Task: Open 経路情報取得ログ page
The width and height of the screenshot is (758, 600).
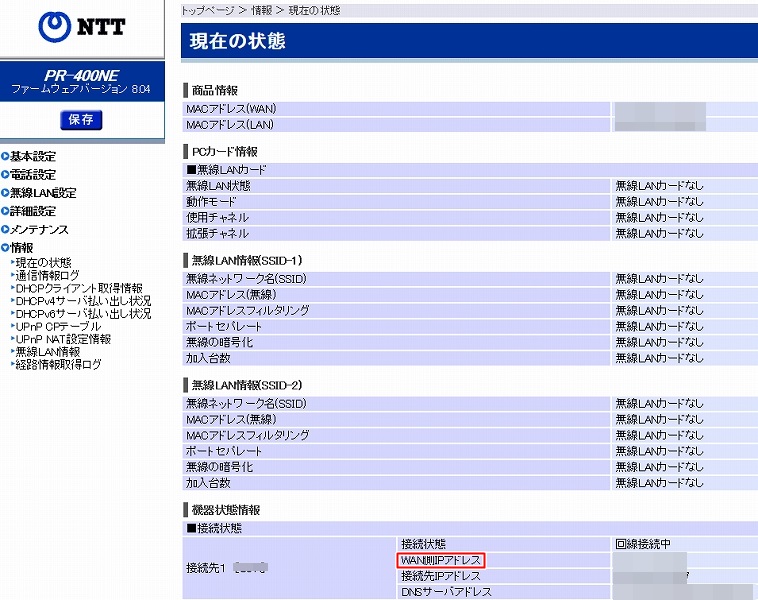Action: pos(58,364)
